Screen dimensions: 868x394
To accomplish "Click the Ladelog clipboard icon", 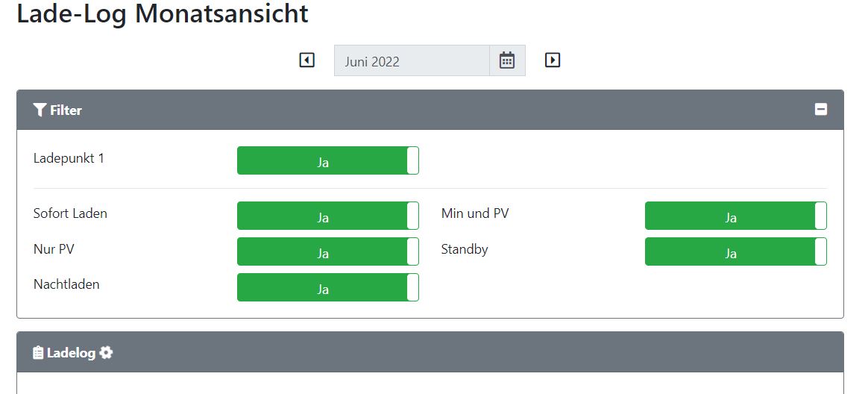I will [38, 352].
